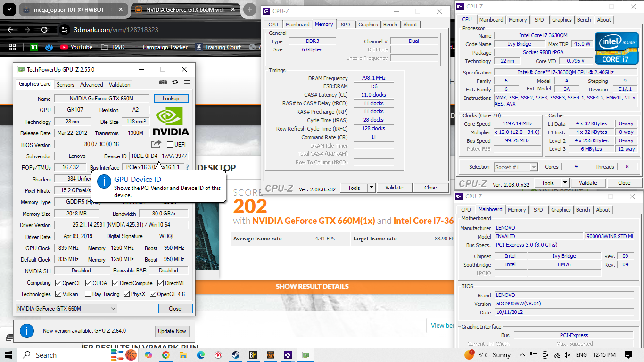Toggle the PhysX checkbox
Screen dimensions: 644x362
click(127, 294)
